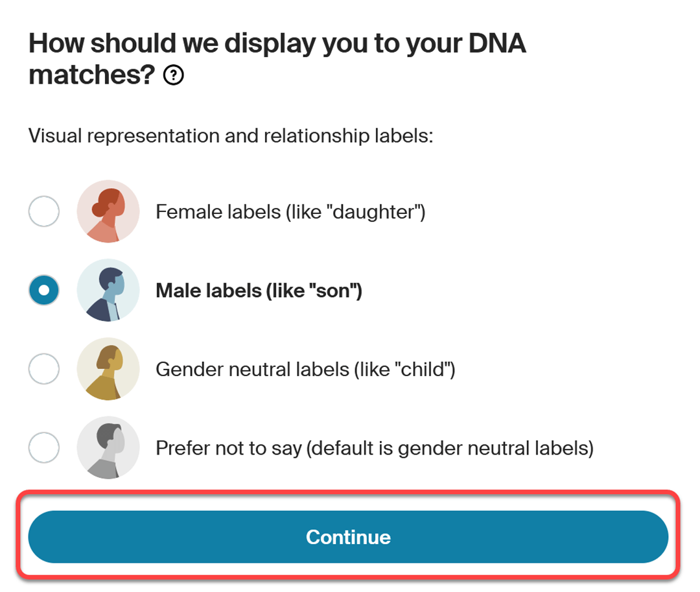Choose the Male labels radio button
Viewport: 700px width, 592px height.
click(44, 290)
